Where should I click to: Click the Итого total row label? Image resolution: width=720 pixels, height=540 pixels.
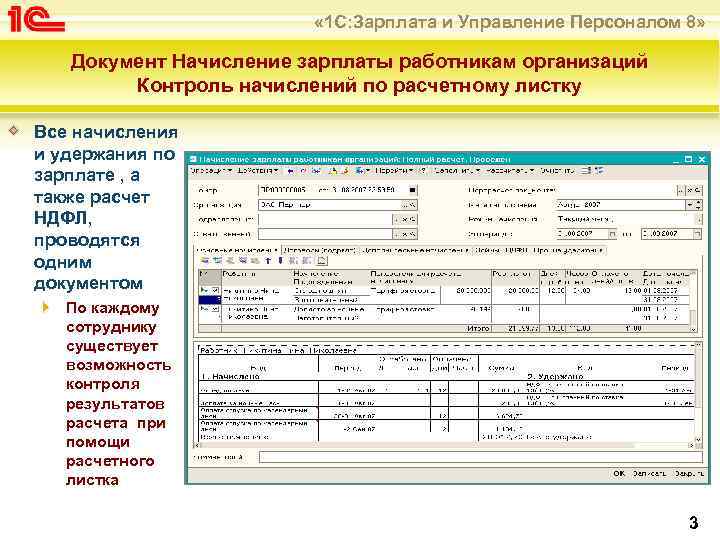pyautogui.click(x=478, y=328)
